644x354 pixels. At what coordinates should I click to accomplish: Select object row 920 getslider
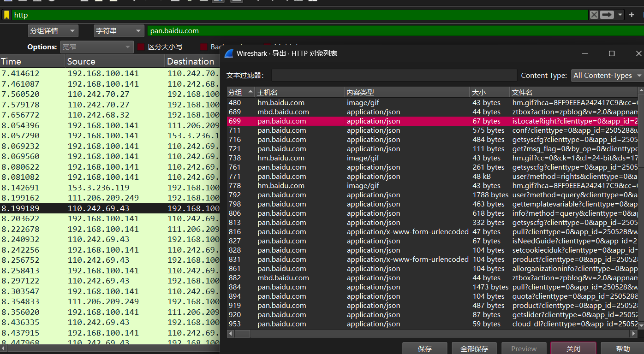[432, 314]
